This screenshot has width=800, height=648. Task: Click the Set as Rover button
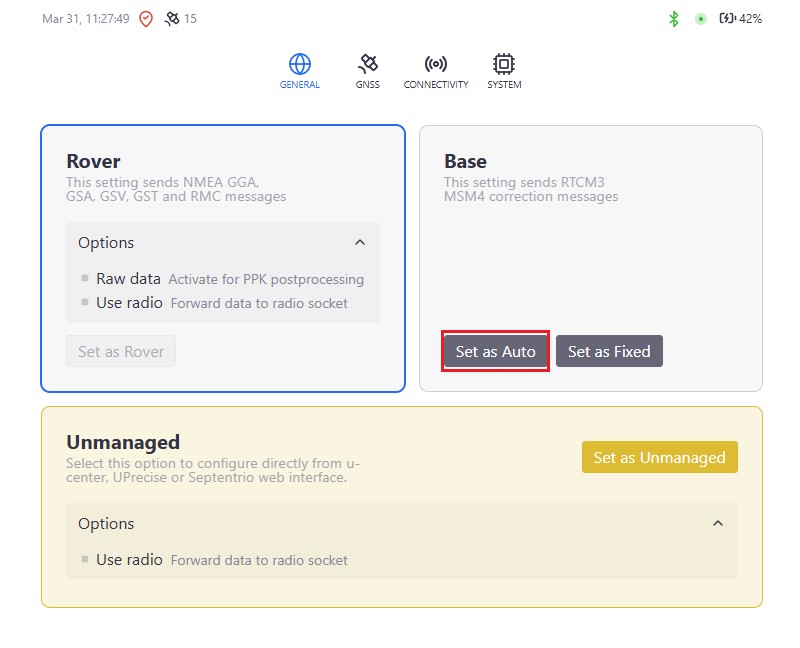coord(121,351)
